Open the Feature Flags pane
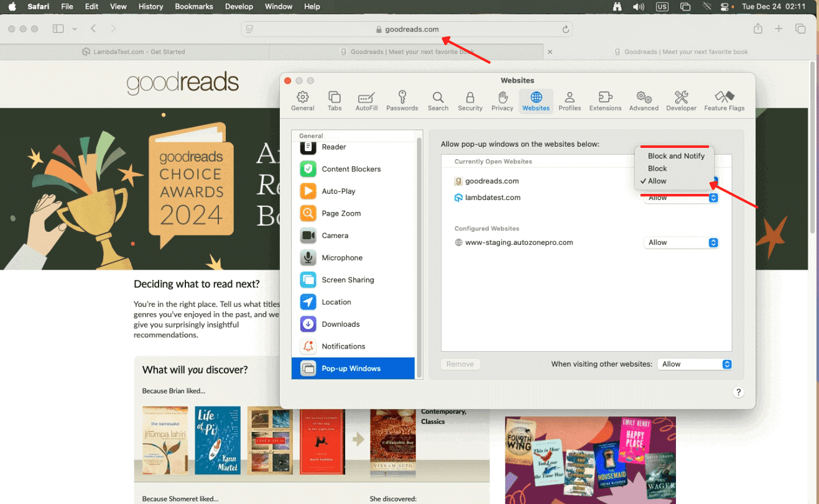The width and height of the screenshot is (819, 504). tap(724, 101)
